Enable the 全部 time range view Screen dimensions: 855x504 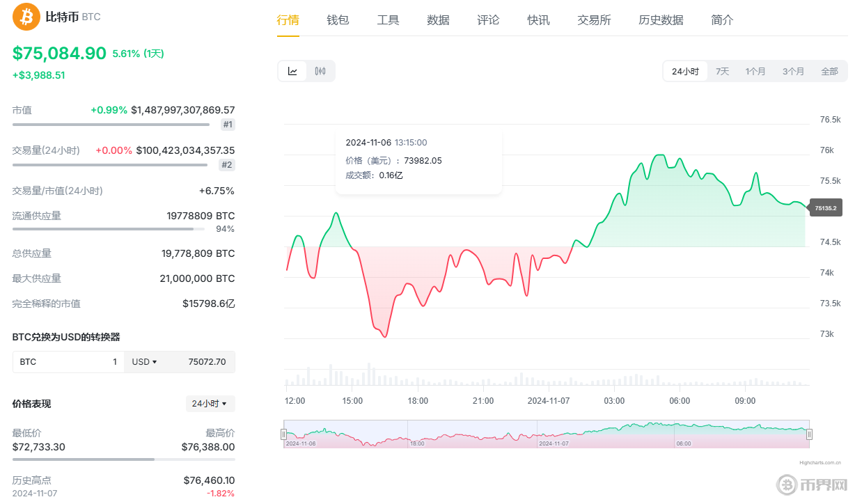[829, 70]
